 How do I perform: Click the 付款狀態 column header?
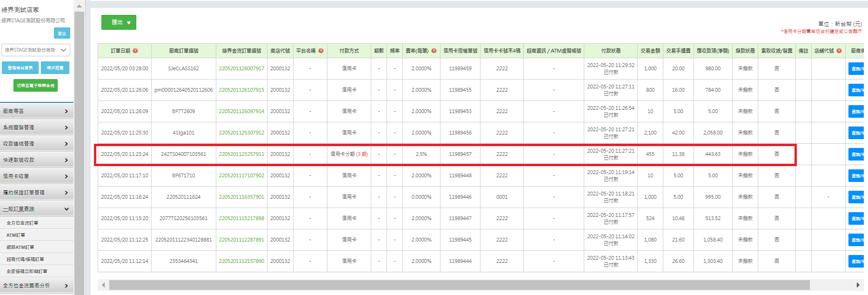coord(611,51)
